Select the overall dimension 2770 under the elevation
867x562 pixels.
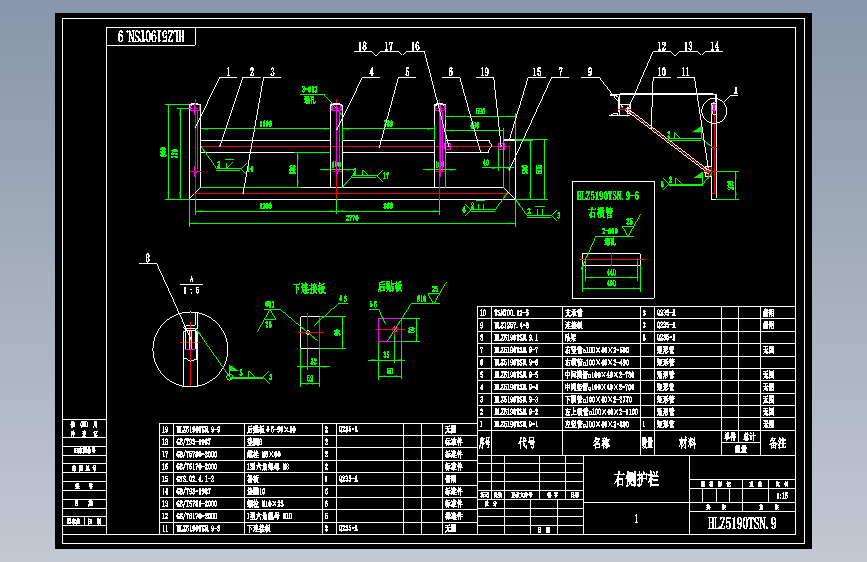[x=352, y=218]
